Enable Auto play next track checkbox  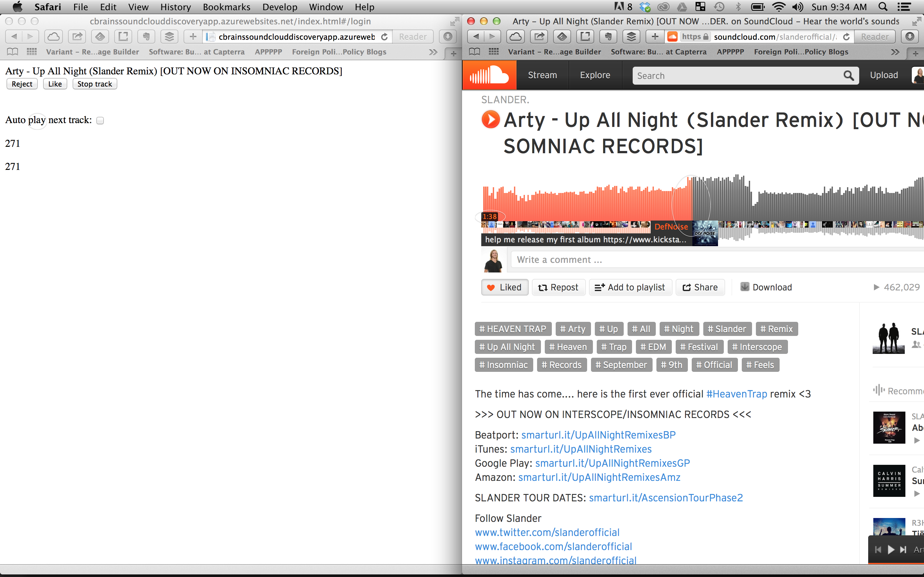100,121
